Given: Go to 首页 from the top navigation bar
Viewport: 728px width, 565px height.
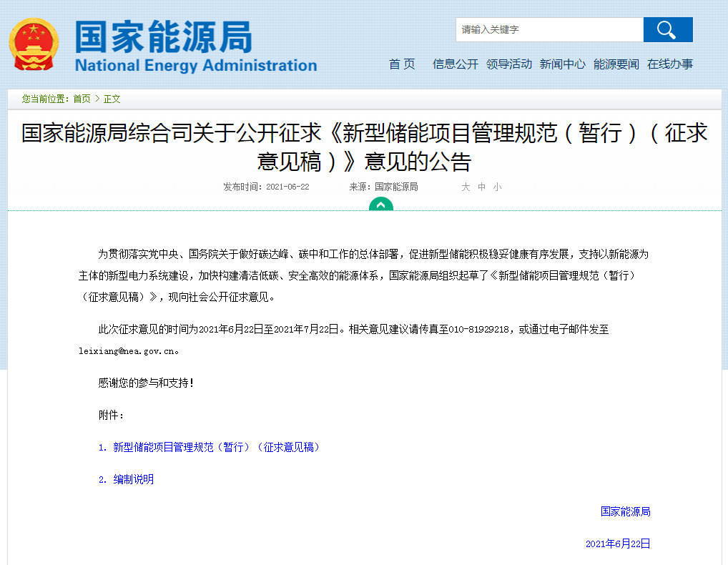Looking at the screenshot, I should 402,64.
